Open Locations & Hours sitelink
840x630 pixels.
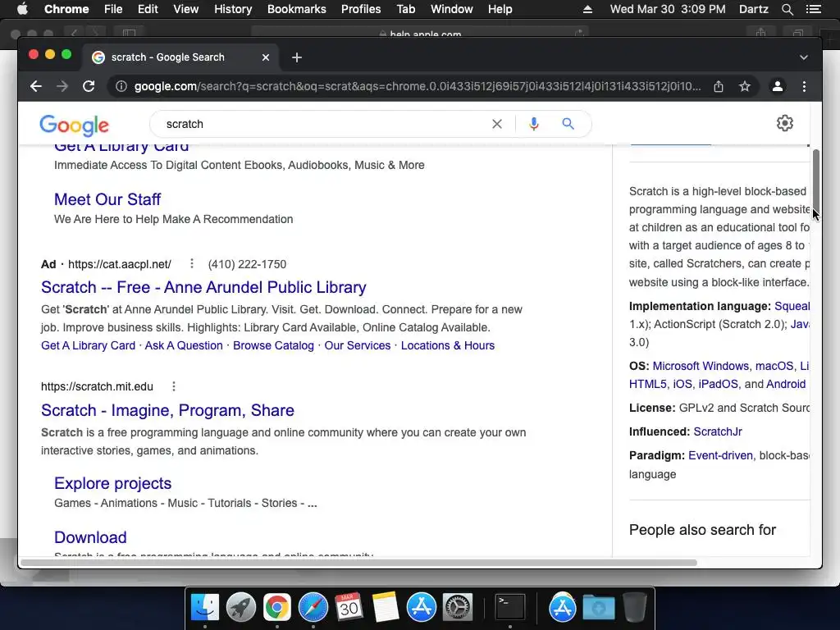pos(448,345)
